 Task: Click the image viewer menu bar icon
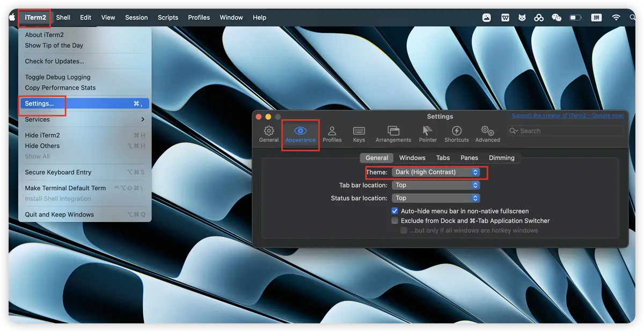(x=486, y=17)
